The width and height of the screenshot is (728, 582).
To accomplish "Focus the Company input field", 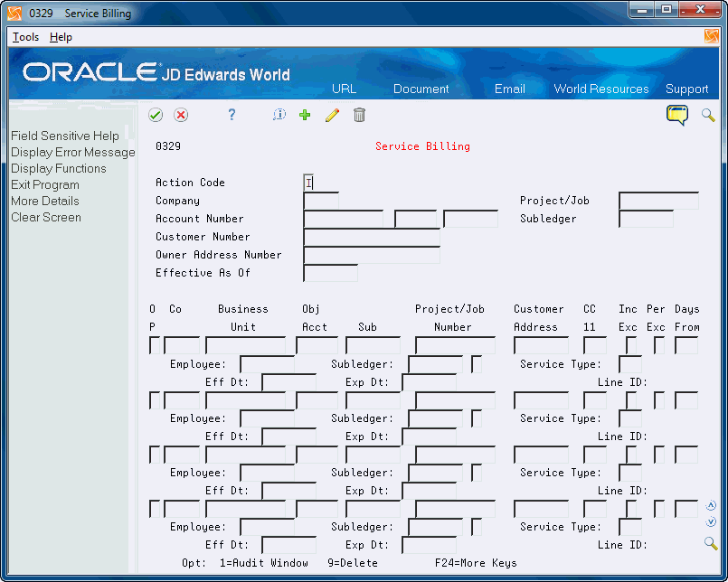I will tap(321, 201).
